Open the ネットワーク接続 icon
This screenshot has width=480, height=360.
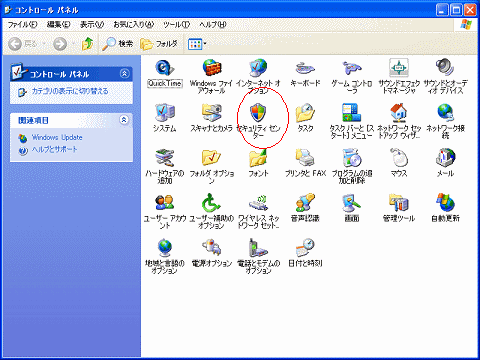click(445, 113)
